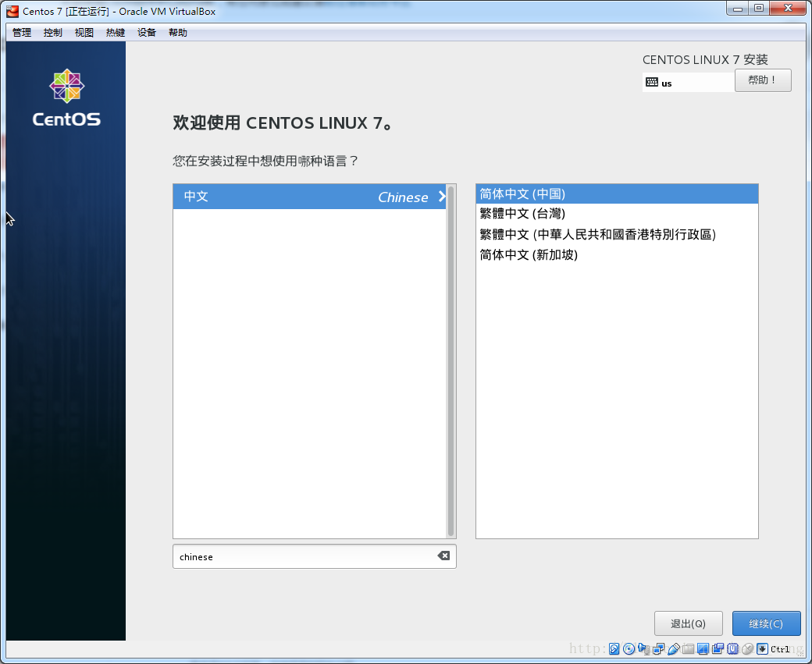
Task: Open the 控制 menu
Action: pos(53,33)
